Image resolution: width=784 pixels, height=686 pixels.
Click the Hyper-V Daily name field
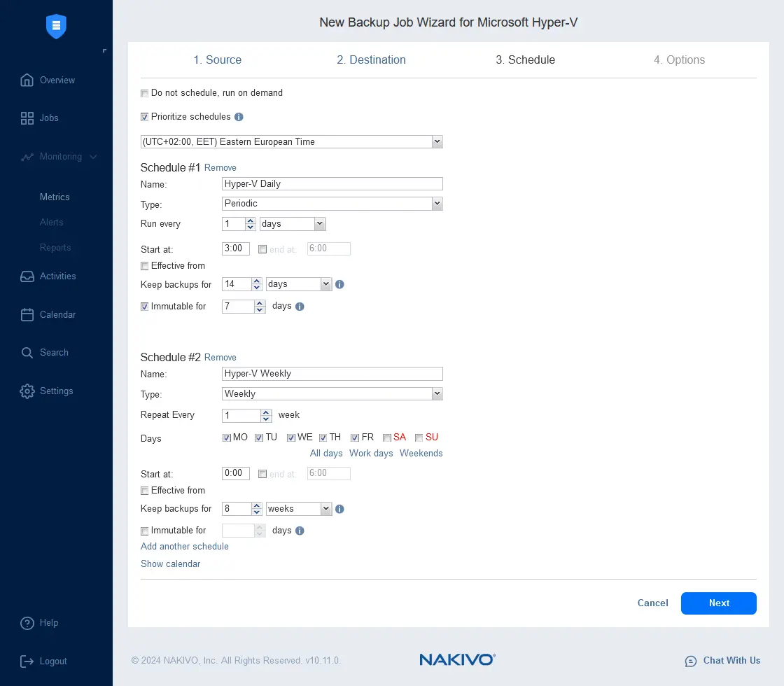[x=332, y=184]
